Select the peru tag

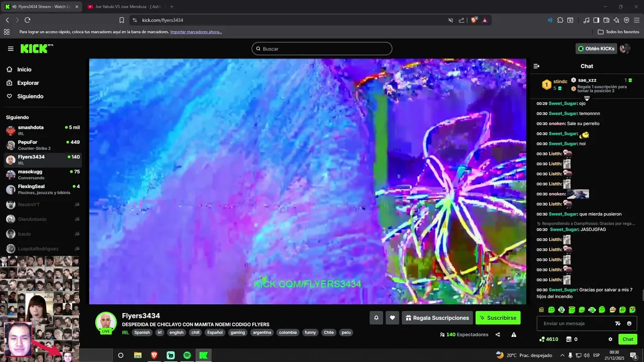click(346, 332)
